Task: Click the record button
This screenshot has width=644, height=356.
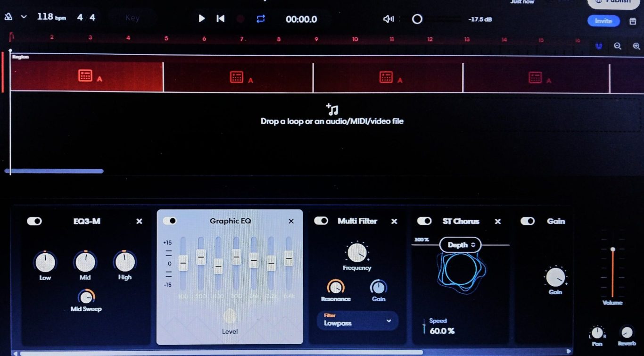Action: tap(240, 19)
